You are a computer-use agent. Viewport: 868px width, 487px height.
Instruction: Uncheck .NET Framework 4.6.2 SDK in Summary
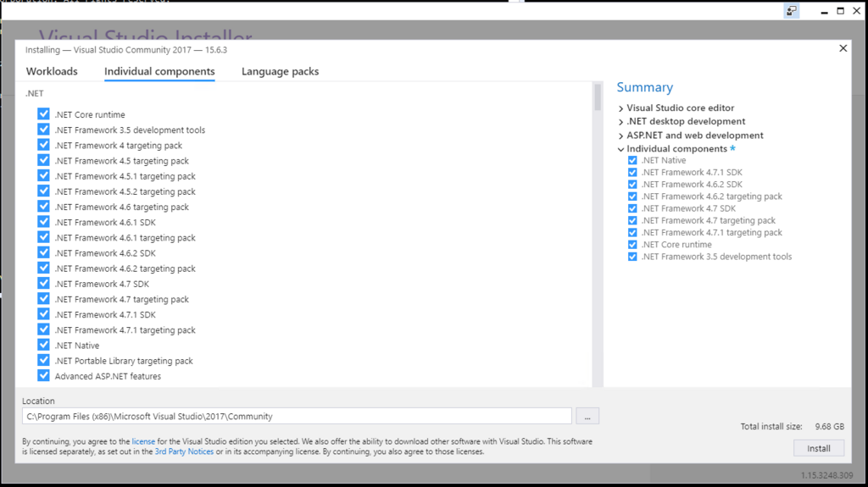(632, 185)
